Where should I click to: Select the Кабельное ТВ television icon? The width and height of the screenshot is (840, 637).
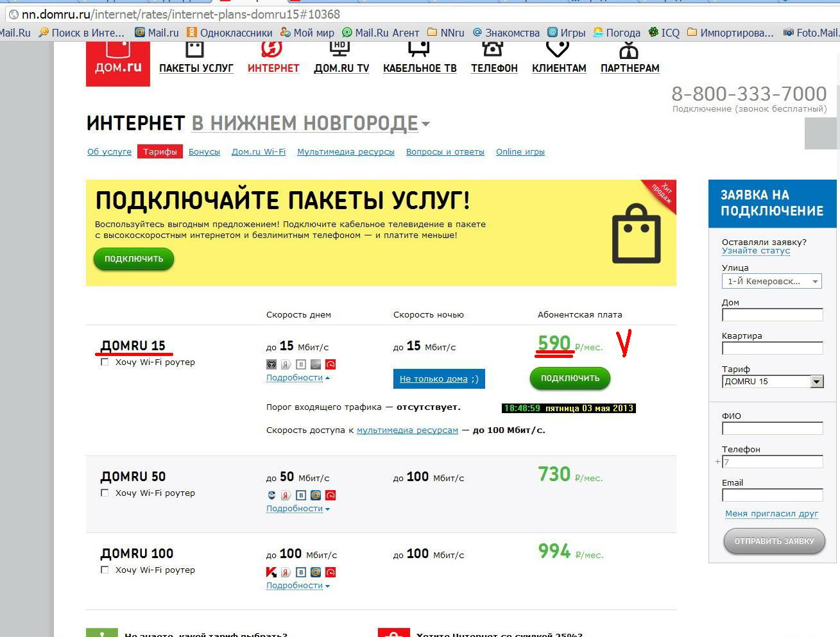pyautogui.click(x=418, y=49)
